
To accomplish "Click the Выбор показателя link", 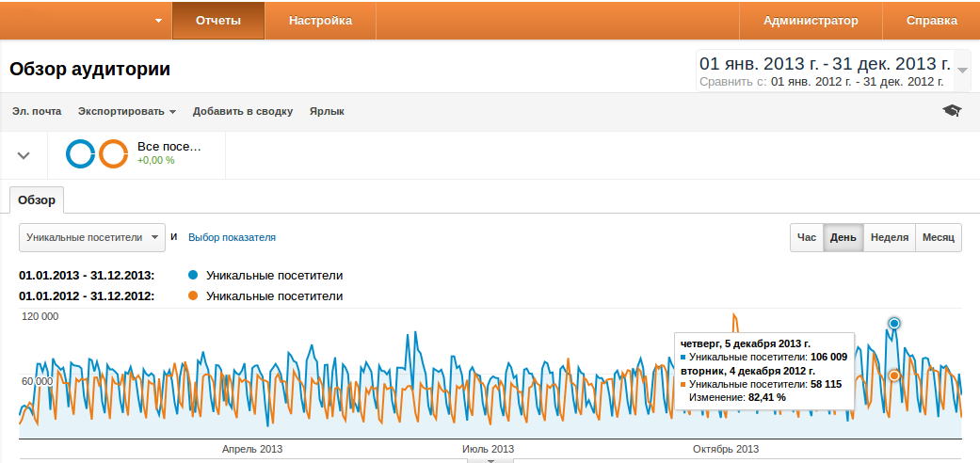I will [232, 238].
